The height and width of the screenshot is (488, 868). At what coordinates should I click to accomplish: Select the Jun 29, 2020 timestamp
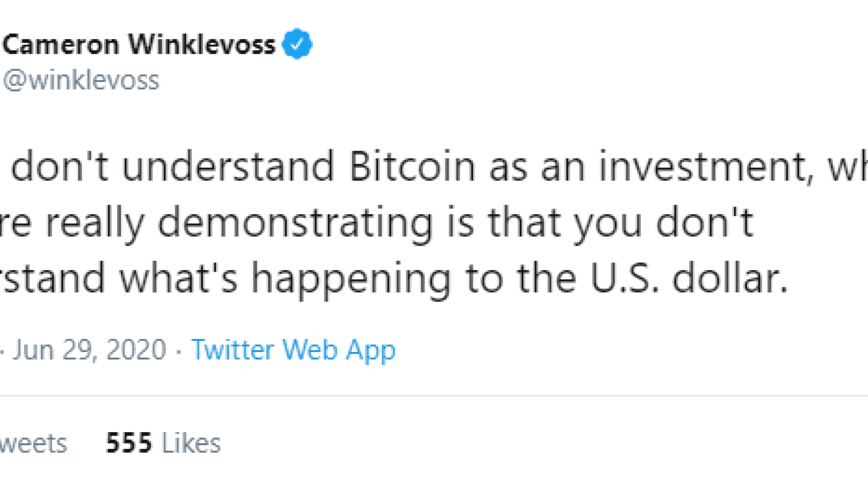pos(90,350)
